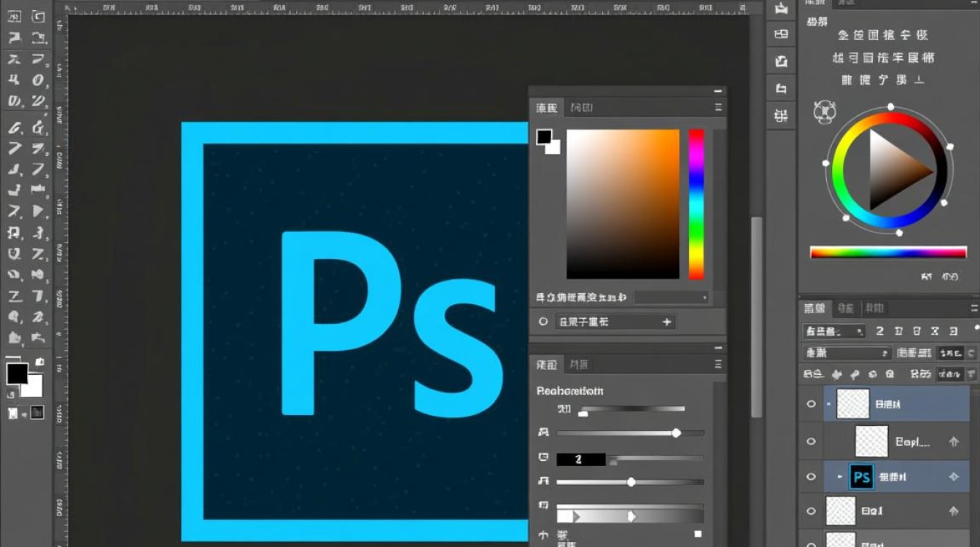Image resolution: width=980 pixels, height=547 pixels.
Task: Hide the topmost layer using its eye toggle
Action: tap(811, 403)
